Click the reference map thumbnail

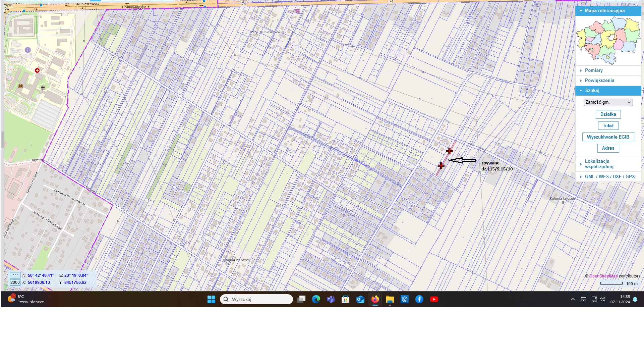pos(608,41)
